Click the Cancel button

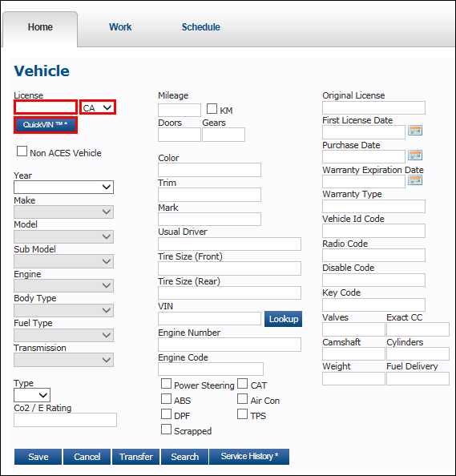[x=87, y=457]
